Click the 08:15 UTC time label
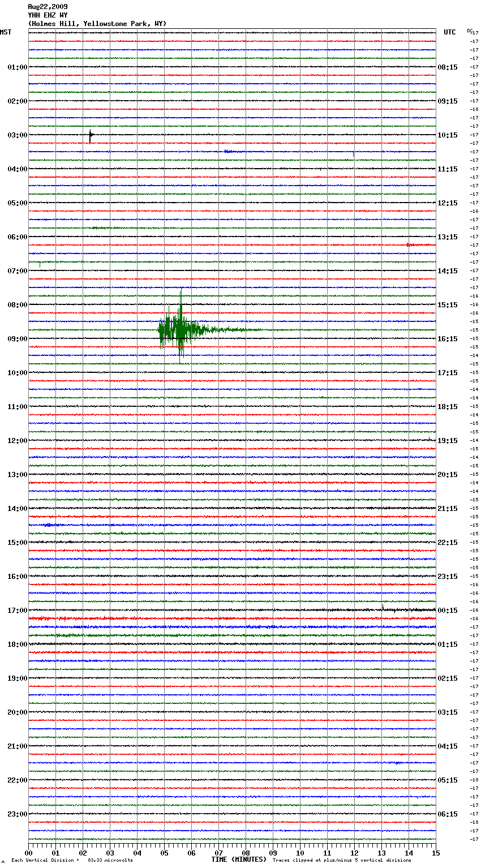Screen dimensions: 481x868 click(x=448, y=67)
